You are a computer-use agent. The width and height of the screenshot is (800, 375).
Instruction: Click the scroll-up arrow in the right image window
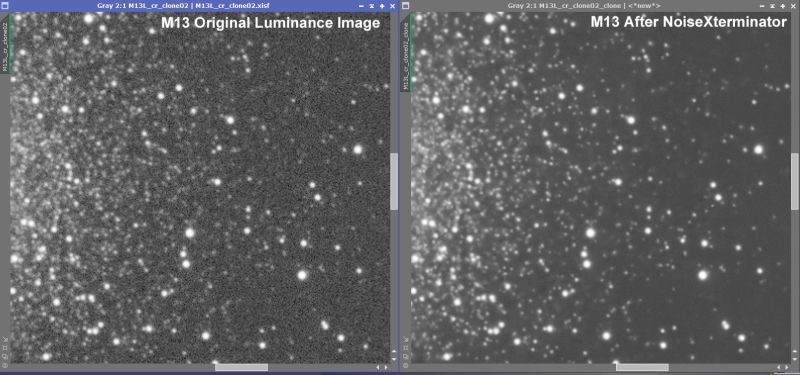(794, 351)
